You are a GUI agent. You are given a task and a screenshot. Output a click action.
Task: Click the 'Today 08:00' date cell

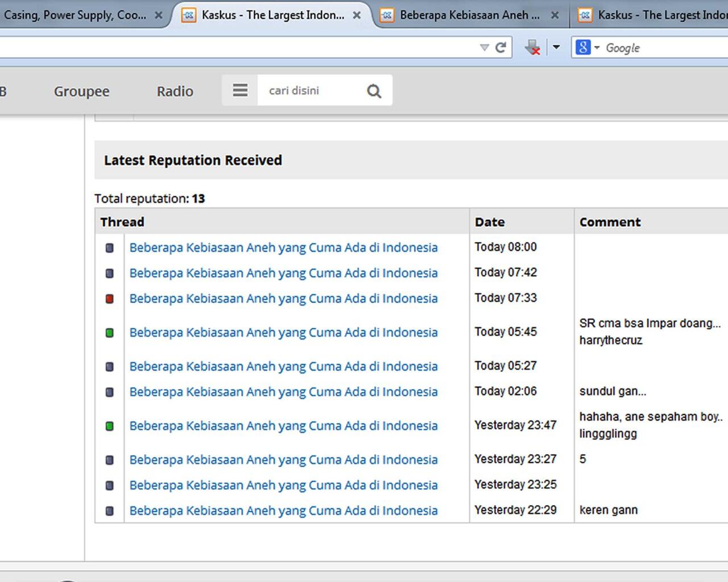click(506, 247)
